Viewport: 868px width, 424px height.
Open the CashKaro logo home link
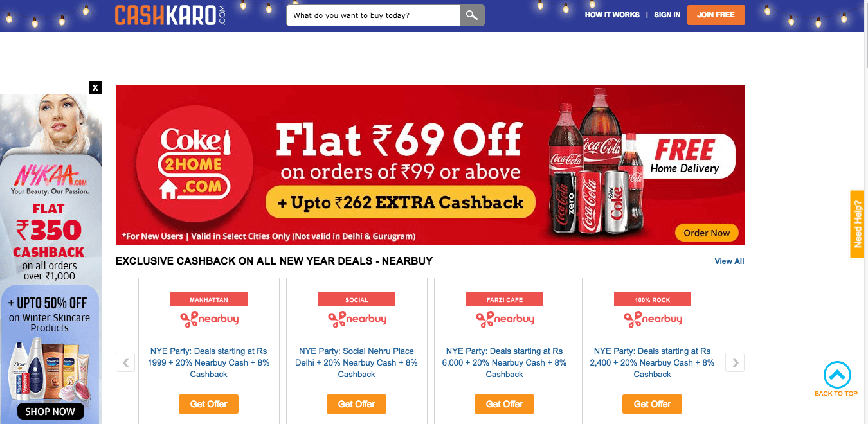(171, 15)
